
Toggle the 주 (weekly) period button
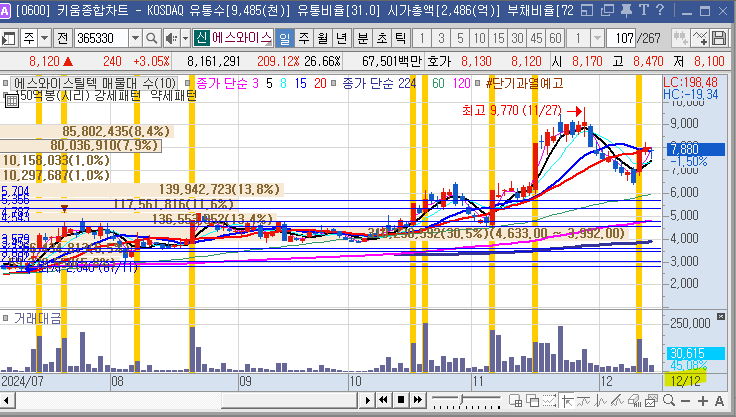tap(303, 38)
